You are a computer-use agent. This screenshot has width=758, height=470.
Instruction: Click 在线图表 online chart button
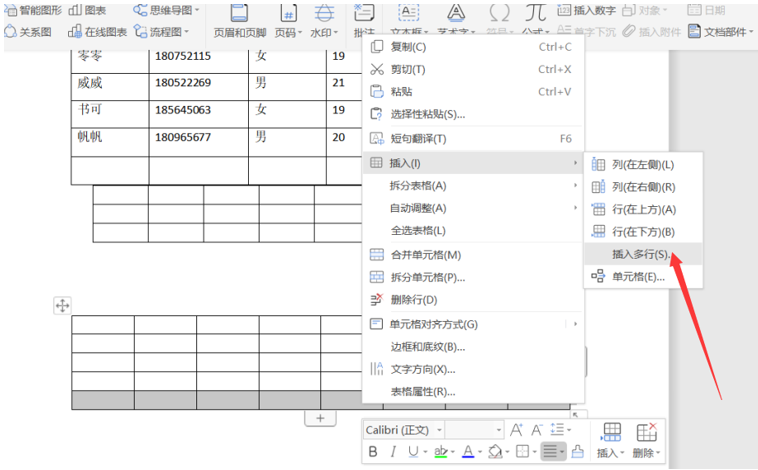(x=98, y=32)
